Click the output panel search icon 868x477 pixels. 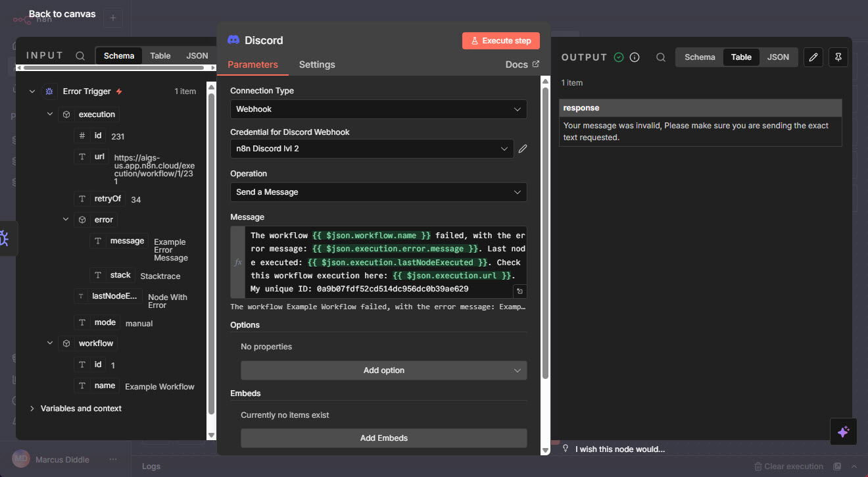click(661, 57)
